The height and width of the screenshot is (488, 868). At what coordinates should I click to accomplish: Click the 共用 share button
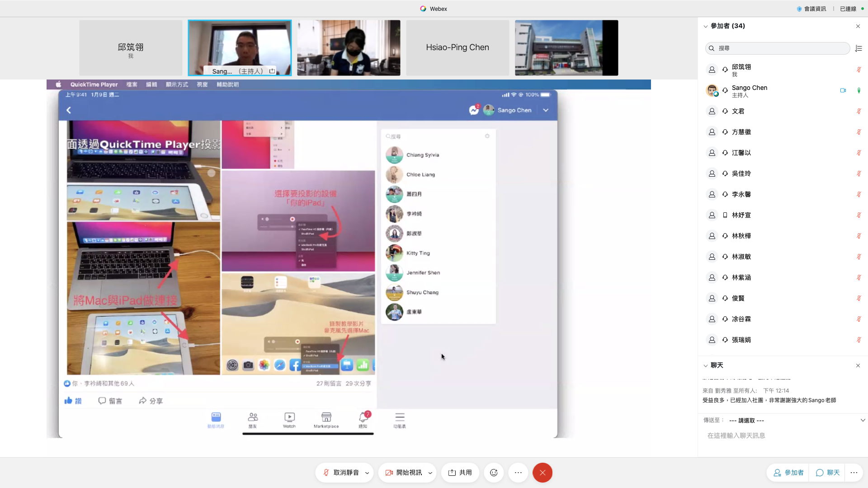(x=460, y=473)
